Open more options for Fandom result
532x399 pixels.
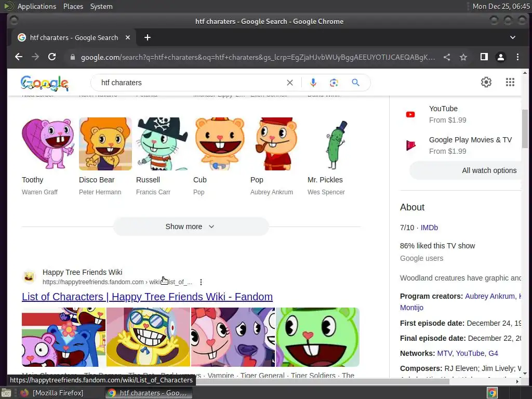click(201, 282)
